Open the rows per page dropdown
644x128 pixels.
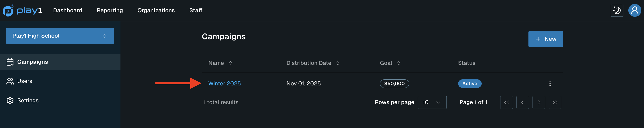click(x=432, y=102)
